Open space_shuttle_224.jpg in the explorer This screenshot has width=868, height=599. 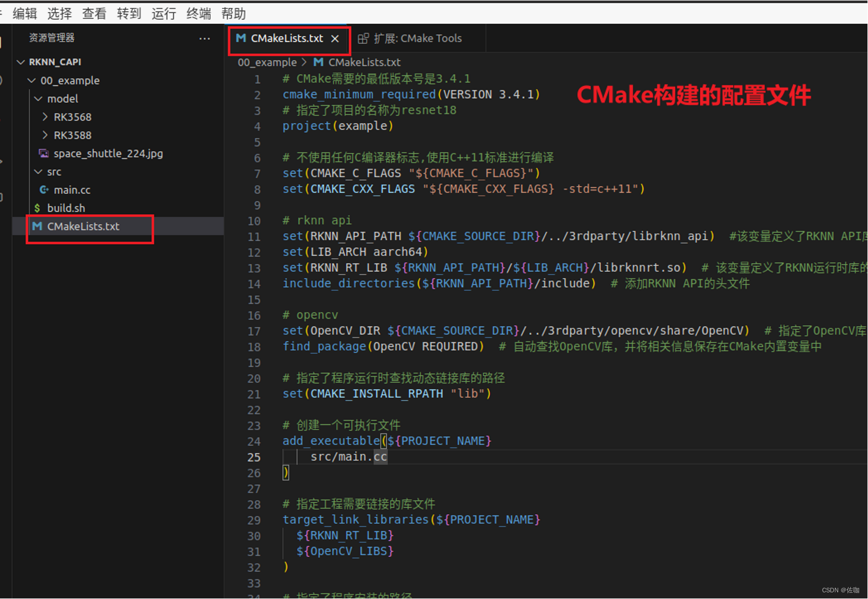[x=108, y=154]
